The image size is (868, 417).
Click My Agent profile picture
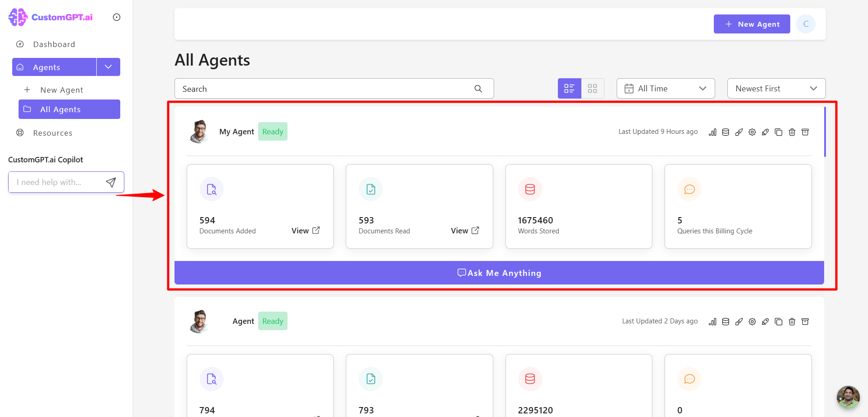tap(199, 132)
